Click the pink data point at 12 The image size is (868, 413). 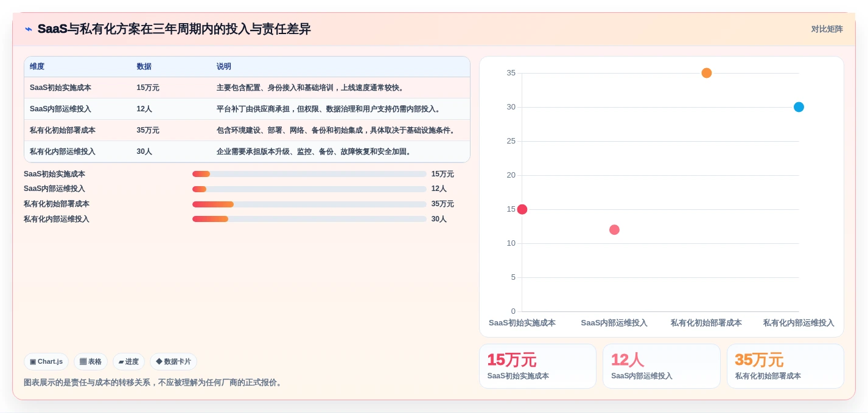point(614,230)
